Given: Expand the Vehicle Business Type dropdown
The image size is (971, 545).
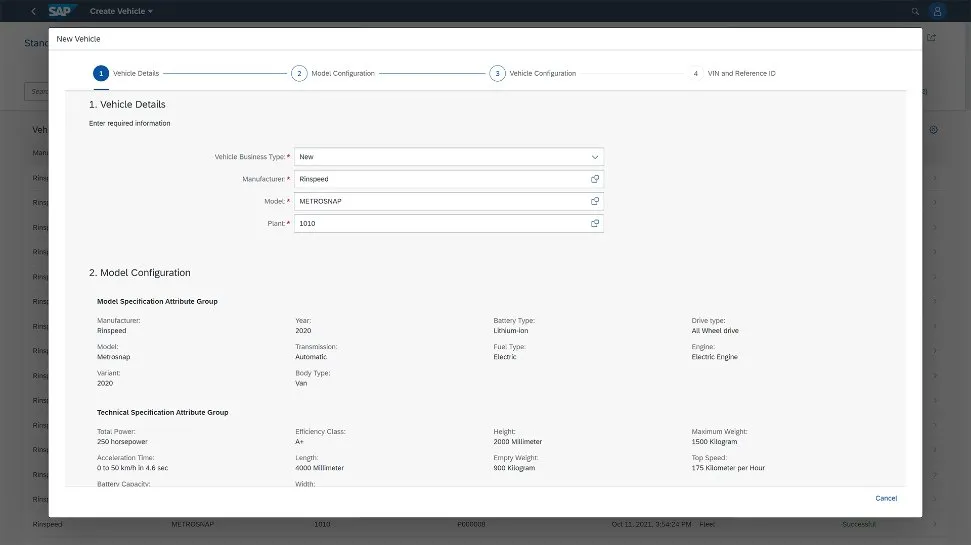Looking at the screenshot, I should point(594,157).
